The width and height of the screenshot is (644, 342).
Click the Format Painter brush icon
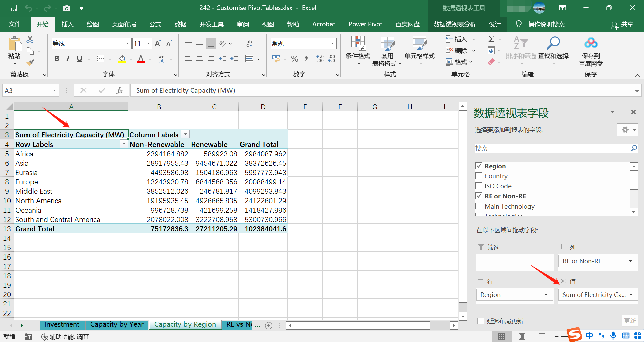30,62
